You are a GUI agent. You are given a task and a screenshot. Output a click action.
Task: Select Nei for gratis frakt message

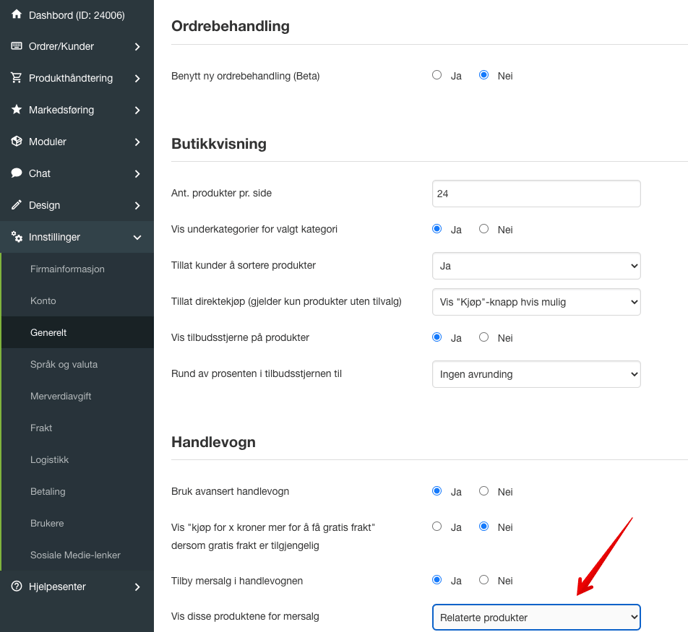pyautogui.click(x=484, y=526)
